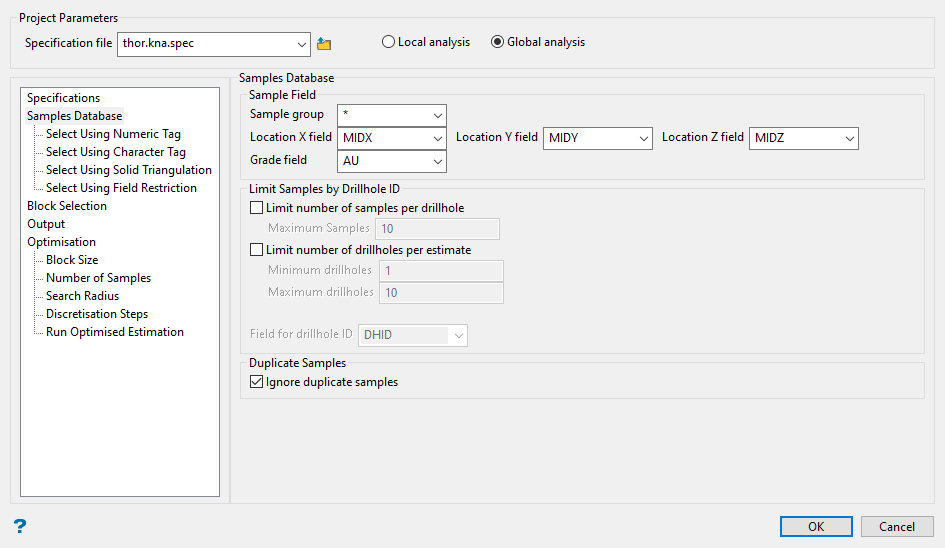Image resolution: width=945 pixels, height=548 pixels.
Task: Select the Local analysis radio button
Action: (x=388, y=42)
